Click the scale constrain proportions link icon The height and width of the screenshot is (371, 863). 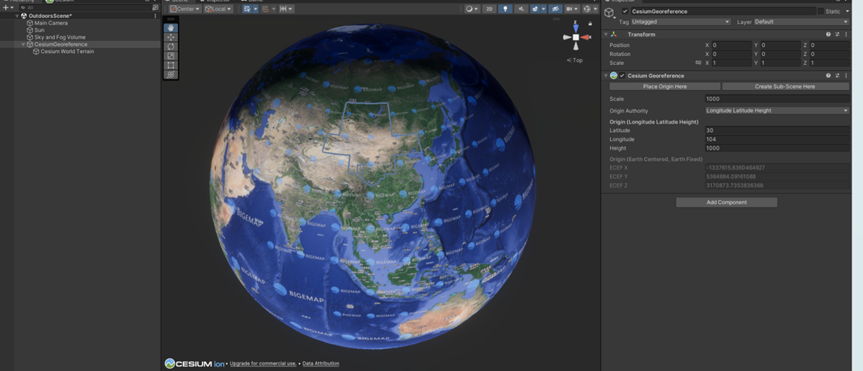[698, 63]
